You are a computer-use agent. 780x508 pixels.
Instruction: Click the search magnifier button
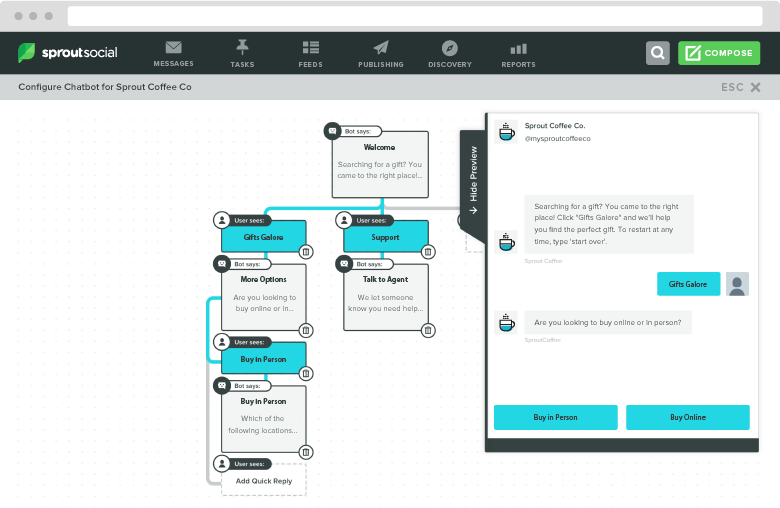tap(658, 53)
